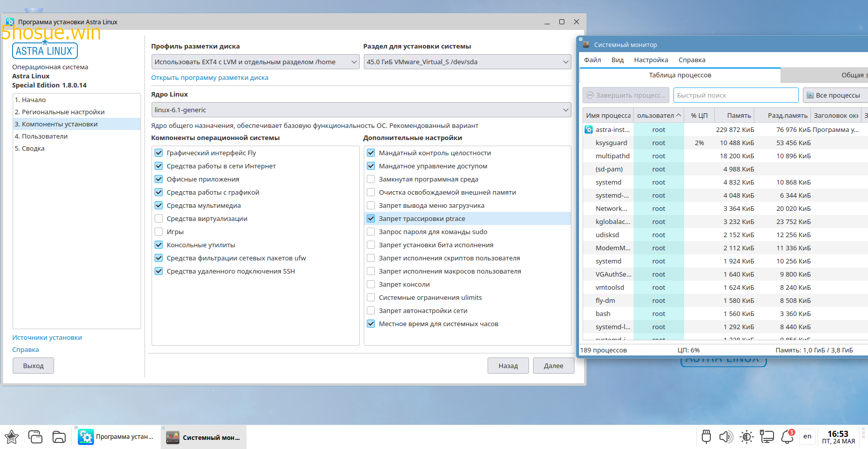868x449 pixels.
Task: Enable Closed software environment checkbox
Action: pos(371,179)
